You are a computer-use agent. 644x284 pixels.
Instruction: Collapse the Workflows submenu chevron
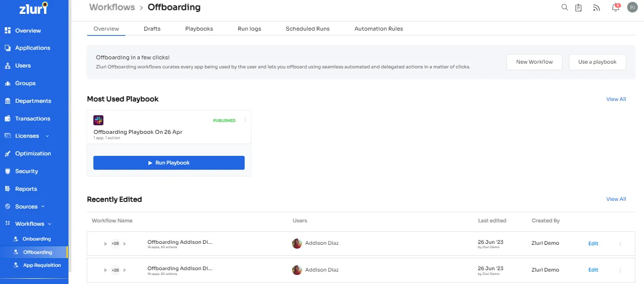coord(50,224)
